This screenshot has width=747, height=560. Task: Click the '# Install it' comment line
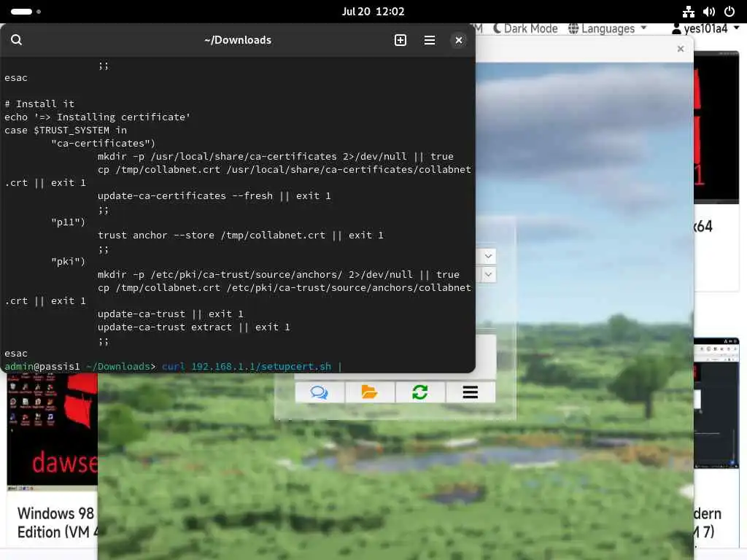point(39,104)
